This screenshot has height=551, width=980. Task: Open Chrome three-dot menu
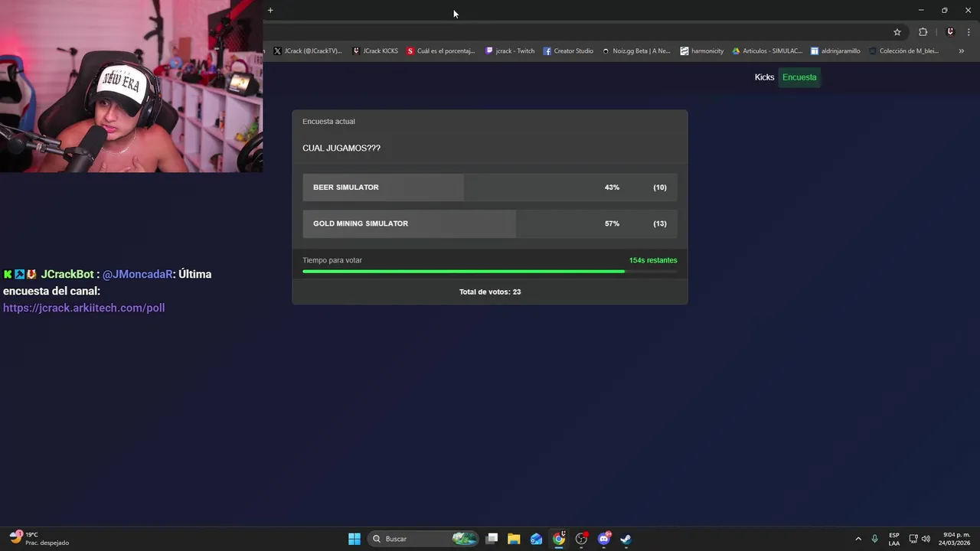point(969,32)
